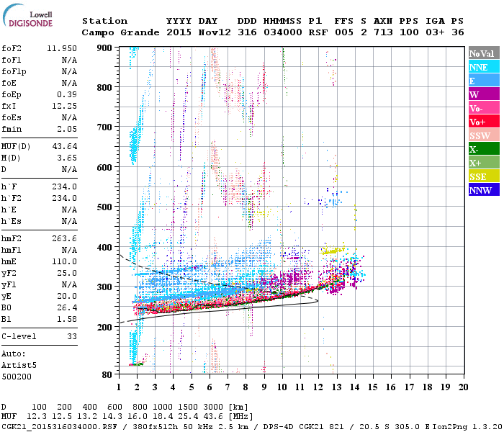Screen dimensions: 504x432
Task: Click the hmF2 value 263.6
Action: point(65,238)
